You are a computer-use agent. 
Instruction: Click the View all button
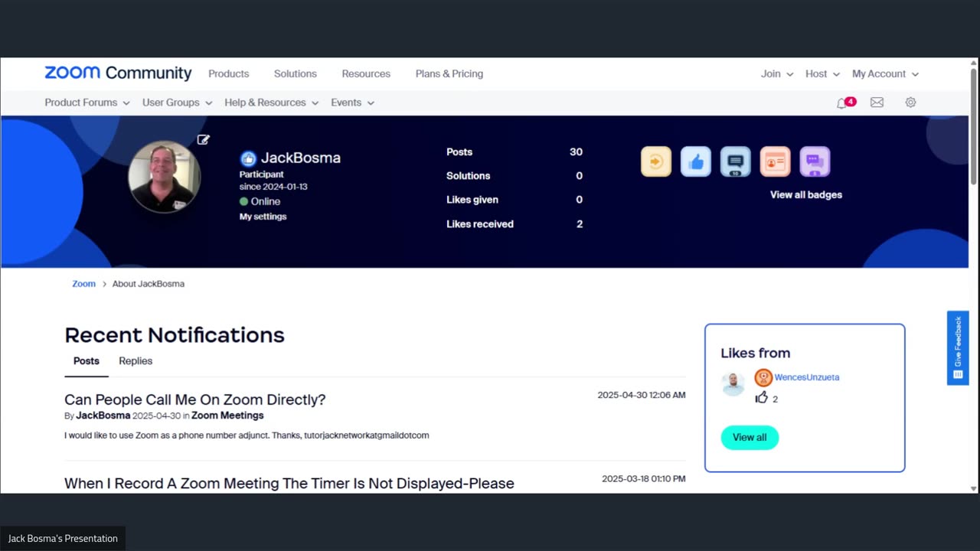tap(750, 437)
